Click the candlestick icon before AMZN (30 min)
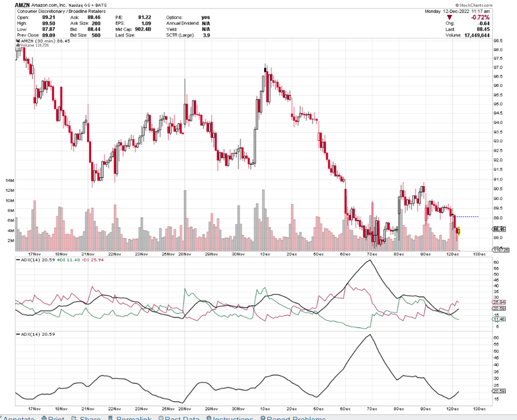The height and width of the screenshot is (420, 517). pos(18,41)
